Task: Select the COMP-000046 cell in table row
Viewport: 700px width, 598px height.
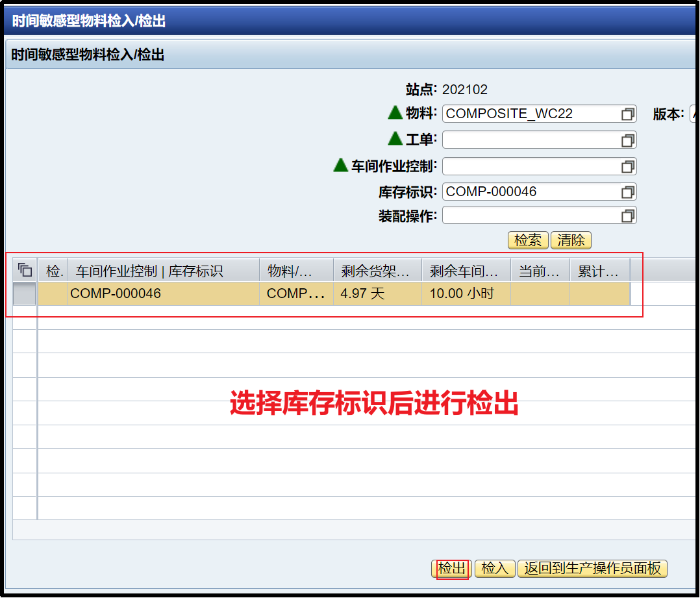Action: click(x=164, y=293)
